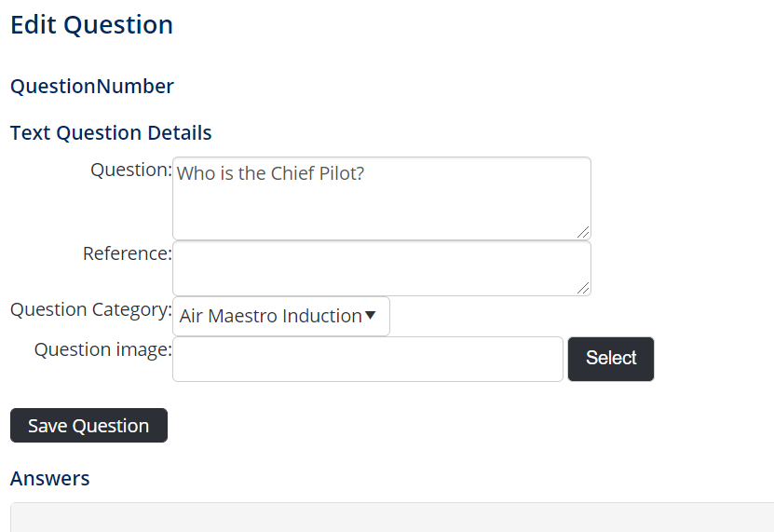Image resolution: width=774 pixels, height=532 pixels.
Task: Click the 'Who is the Chief Pilot?' text
Action: pos(270,173)
